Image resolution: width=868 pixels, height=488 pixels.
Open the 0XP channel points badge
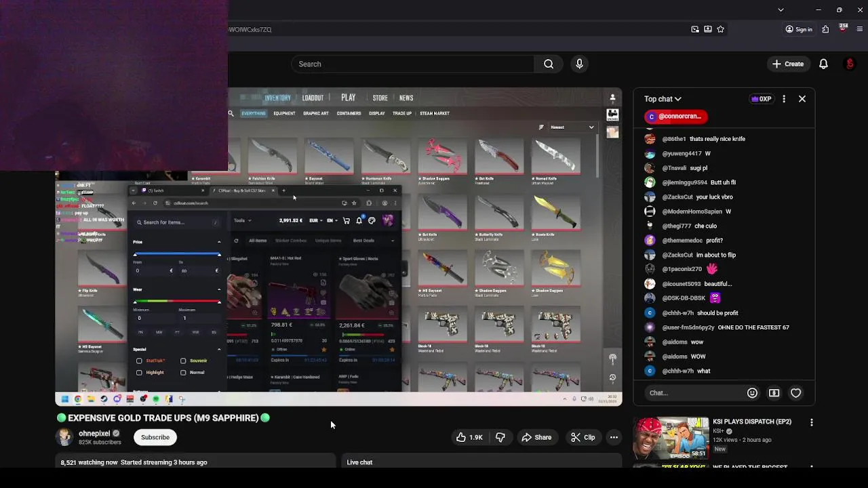761,99
